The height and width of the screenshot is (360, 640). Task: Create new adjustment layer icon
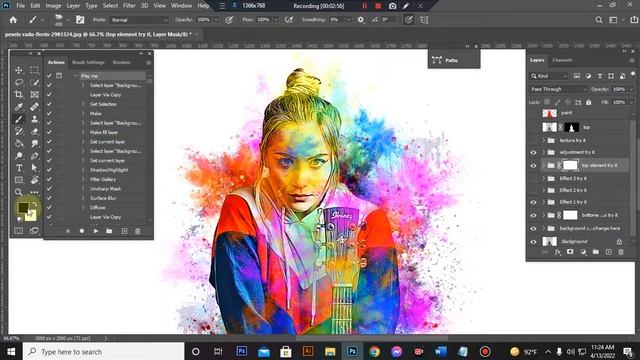[x=583, y=252]
